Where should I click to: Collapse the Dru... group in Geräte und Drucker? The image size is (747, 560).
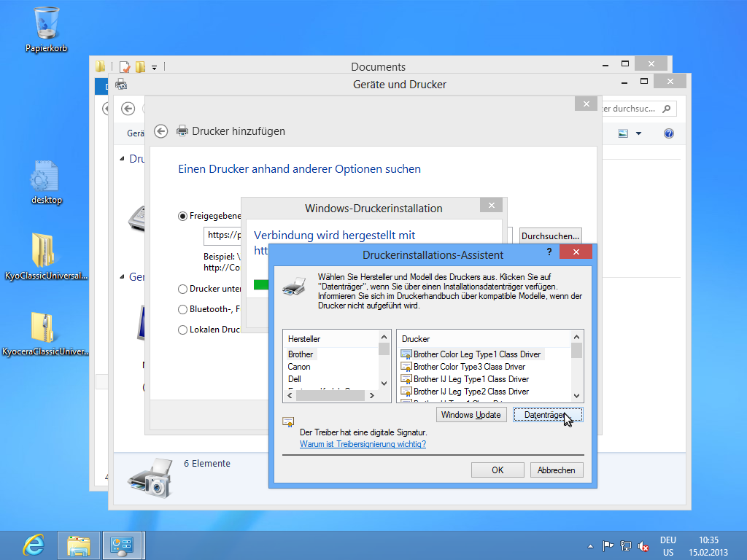(x=122, y=158)
